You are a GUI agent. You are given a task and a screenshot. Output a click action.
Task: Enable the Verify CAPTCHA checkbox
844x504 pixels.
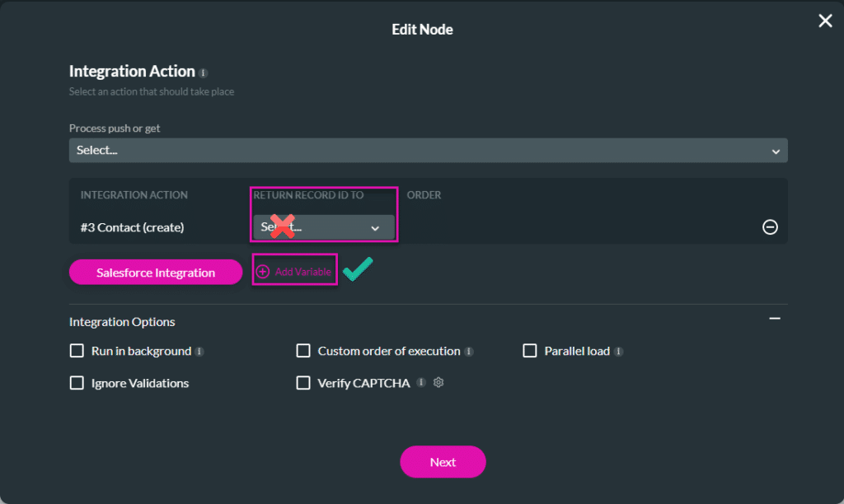point(303,382)
